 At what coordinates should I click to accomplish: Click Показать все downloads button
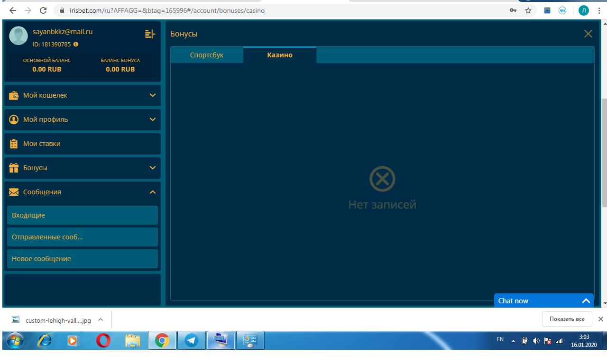tap(567, 319)
